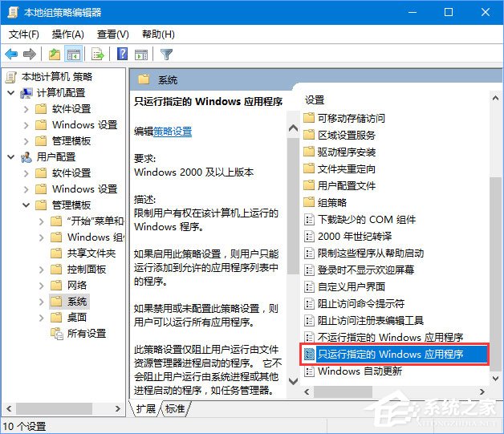Image resolution: width=504 pixels, height=434 pixels.
Task: Expand the 控制面板 tree node
Action: tap(42, 270)
